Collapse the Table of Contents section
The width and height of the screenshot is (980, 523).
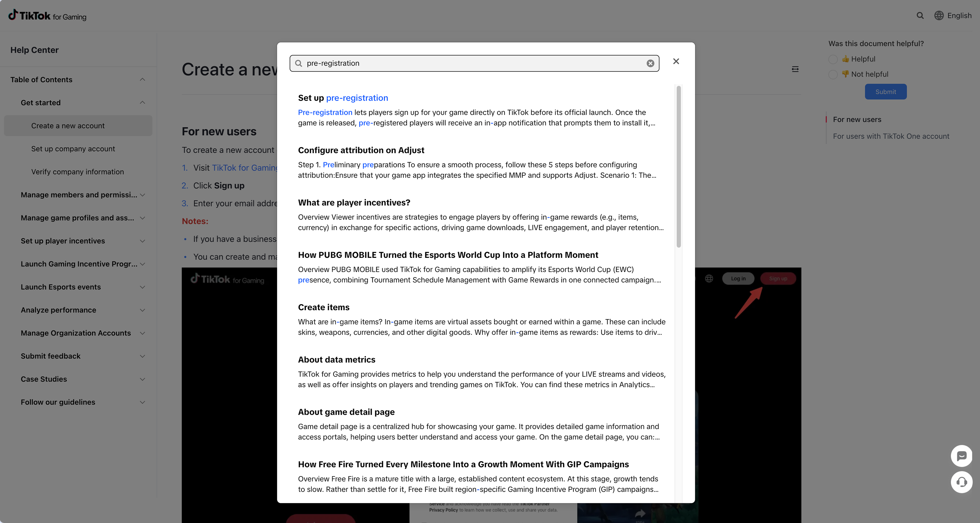point(143,79)
